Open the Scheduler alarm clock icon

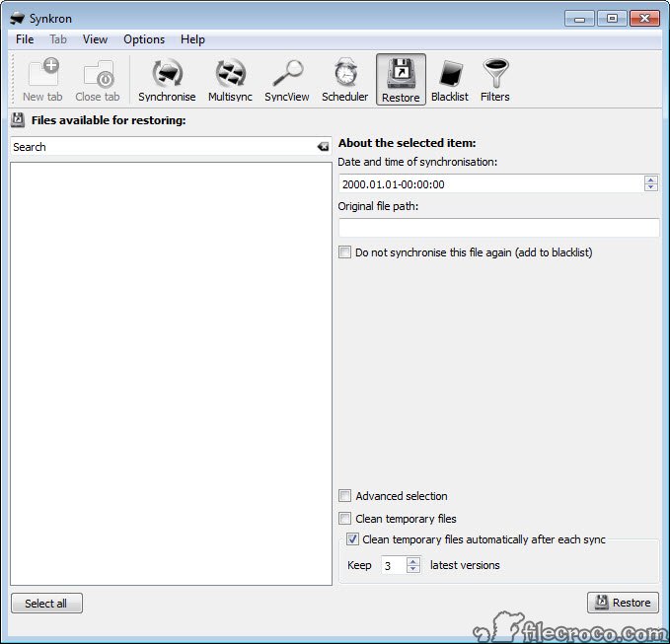[x=344, y=80]
